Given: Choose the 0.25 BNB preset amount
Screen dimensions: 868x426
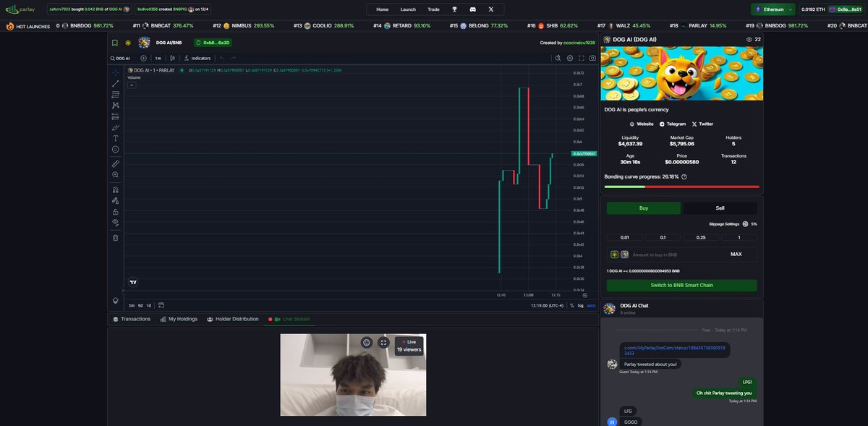Looking at the screenshot, I should pyautogui.click(x=701, y=237).
